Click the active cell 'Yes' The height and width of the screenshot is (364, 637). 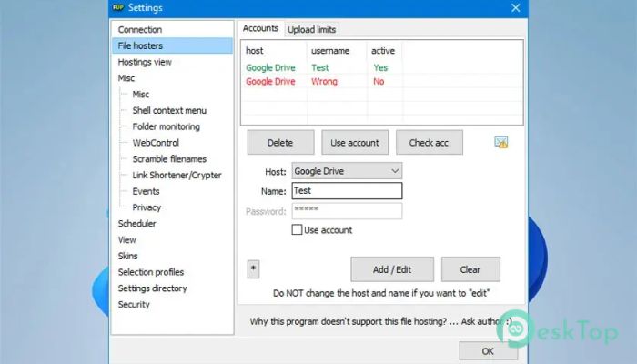[x=380, y=68]
